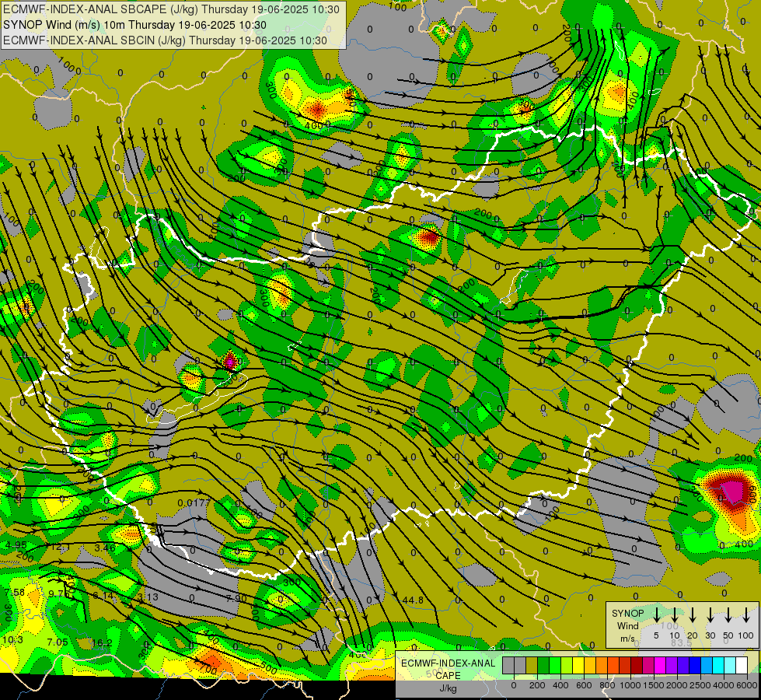Click the SBCIN title line

[165, 40]
